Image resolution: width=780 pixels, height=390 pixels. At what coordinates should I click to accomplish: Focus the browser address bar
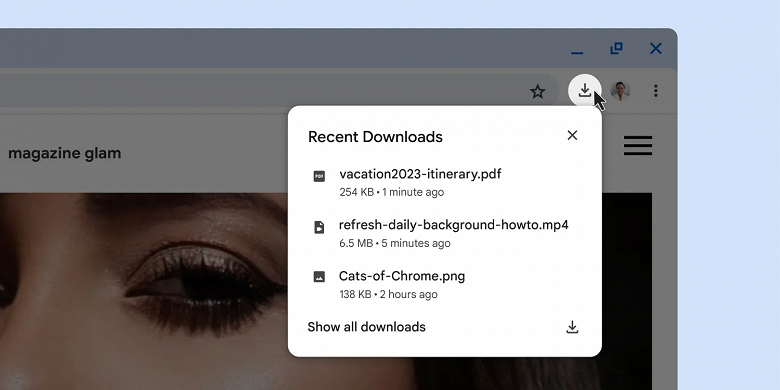259,91
